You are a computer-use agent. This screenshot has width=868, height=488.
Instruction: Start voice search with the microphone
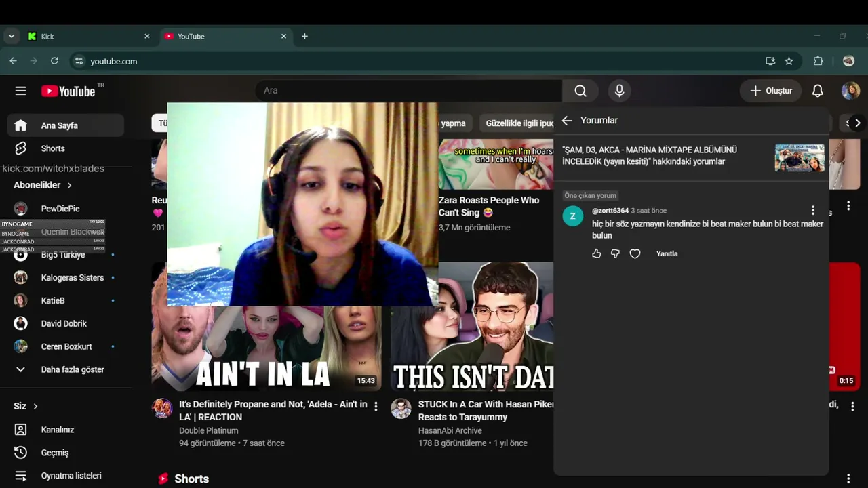[x=619, y=91]
